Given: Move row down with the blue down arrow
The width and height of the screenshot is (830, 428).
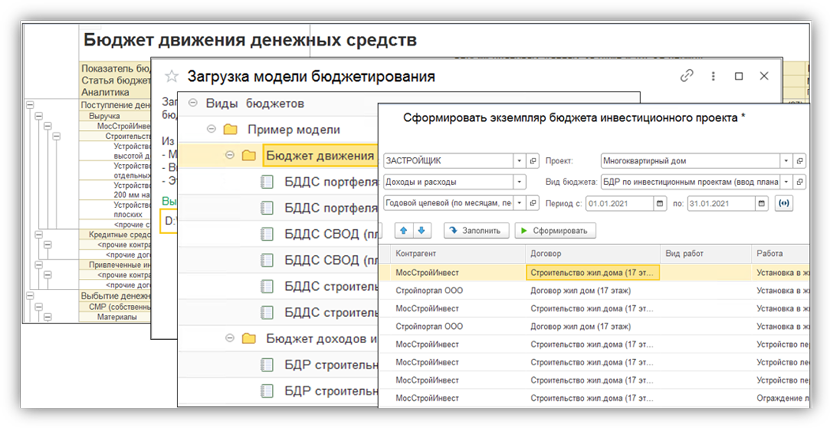Looking at the screenshot, I should pyautogui.click(x=421, y=230).
